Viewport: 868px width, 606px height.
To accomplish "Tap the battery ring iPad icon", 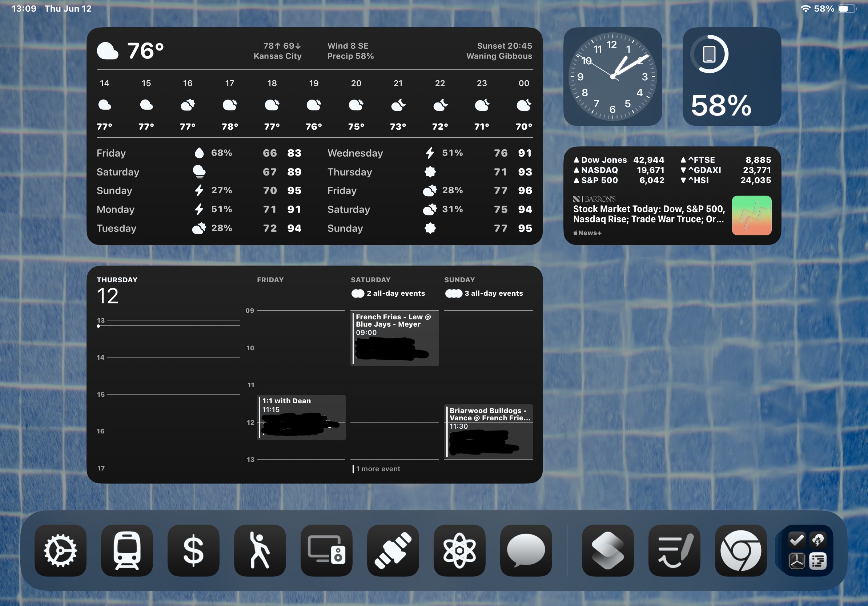I will pyautogui.click(x=709, y=54).
